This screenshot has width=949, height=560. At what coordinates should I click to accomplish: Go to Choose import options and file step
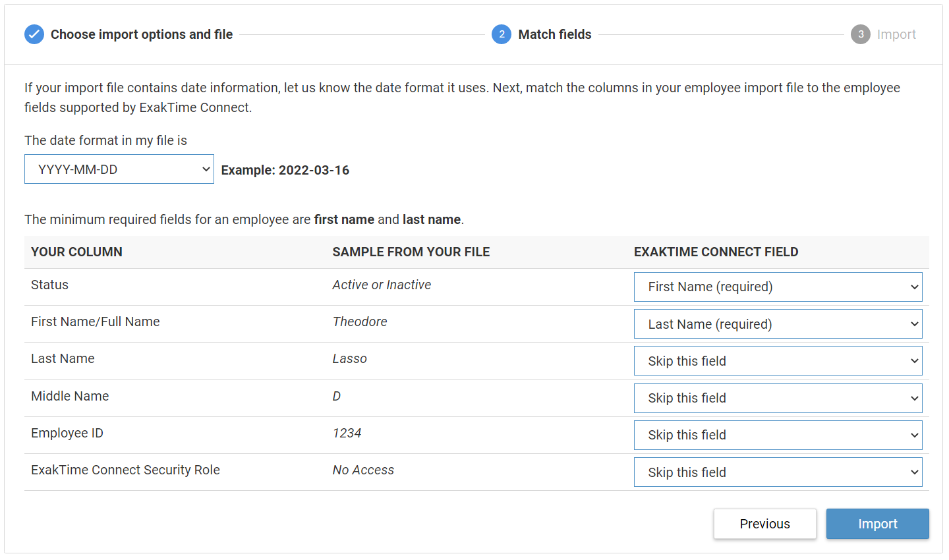[142, 34]
